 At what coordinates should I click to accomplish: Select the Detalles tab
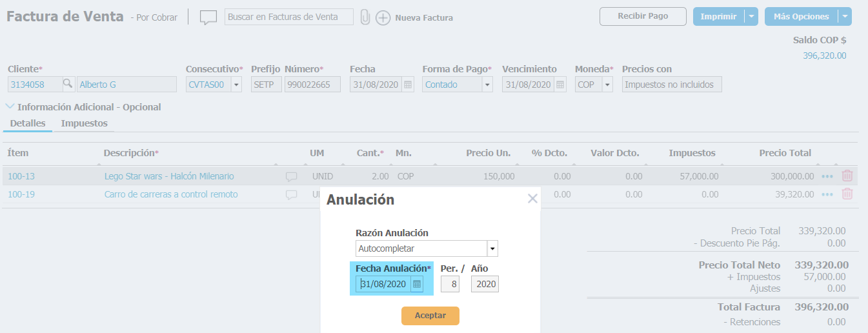point(28,123)
